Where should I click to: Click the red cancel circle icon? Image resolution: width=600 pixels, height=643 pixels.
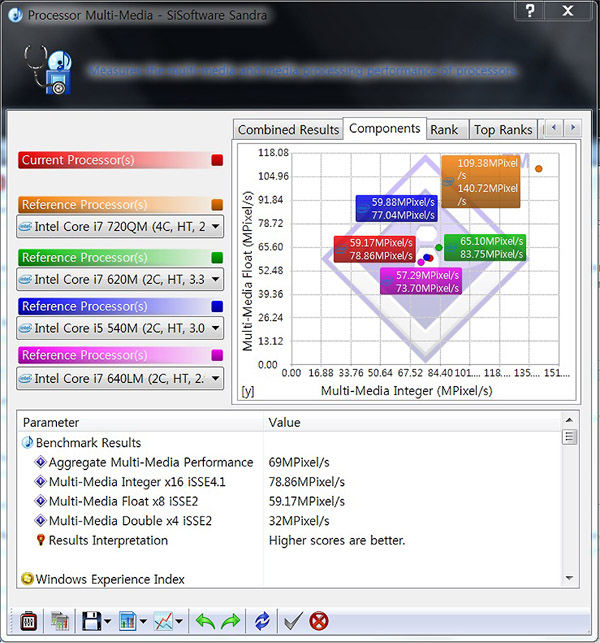click(319, 621)
